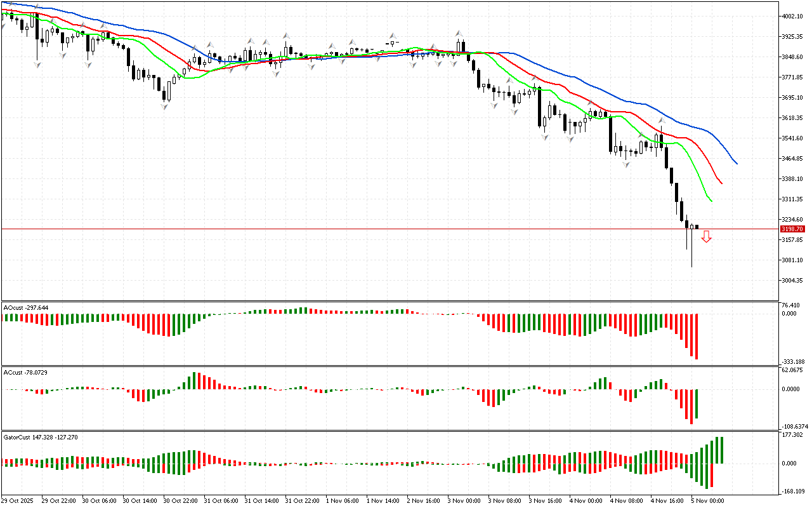Click the 5 Nov 00:00 time axis label

tap(707, 500)
